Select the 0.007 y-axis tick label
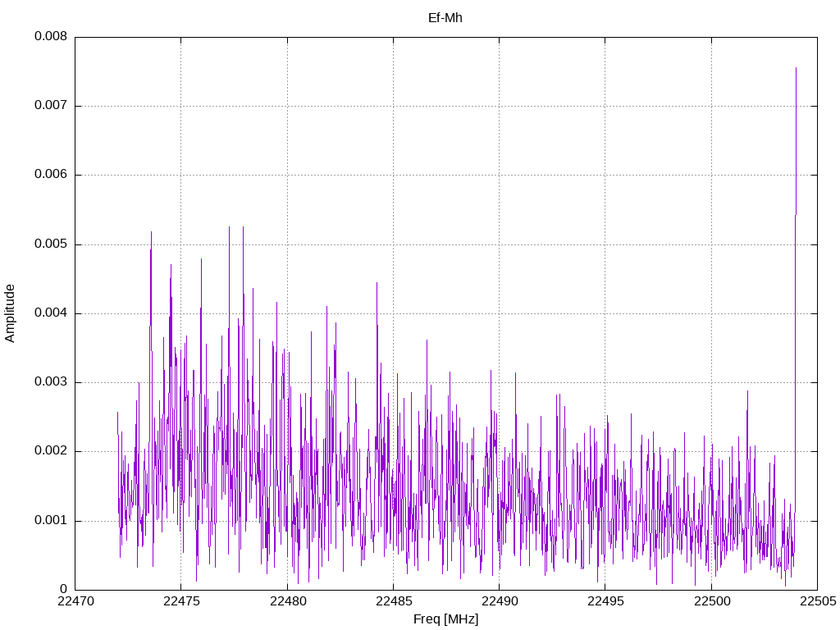The width and height of the screenshot is (840, 630). (x=50, y=106)
